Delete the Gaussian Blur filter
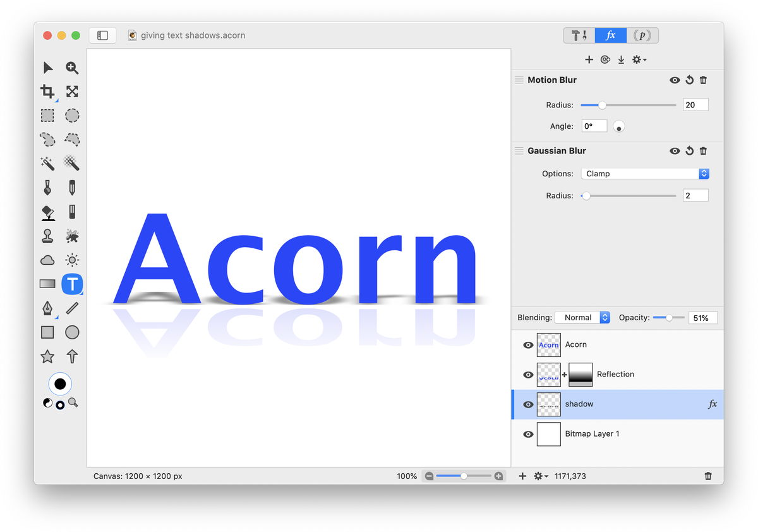This screenshot has height=532, width=758. [704, 151]
